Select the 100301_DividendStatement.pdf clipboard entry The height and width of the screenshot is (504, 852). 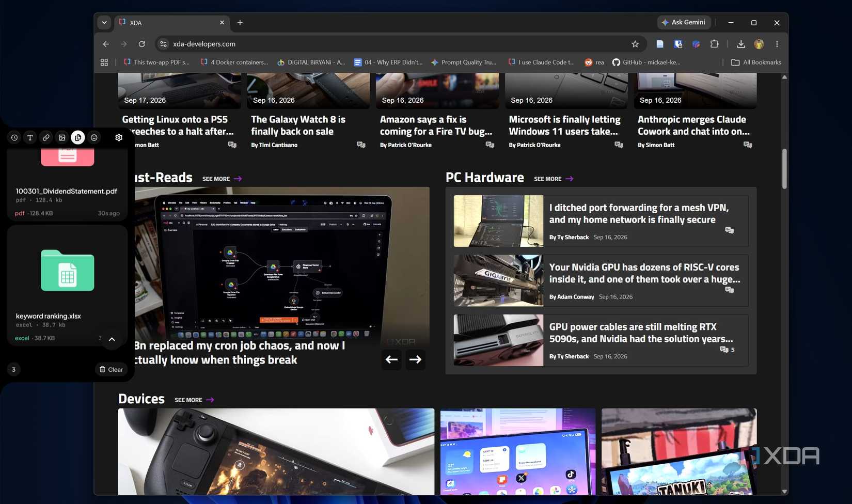tap(67, 184)
